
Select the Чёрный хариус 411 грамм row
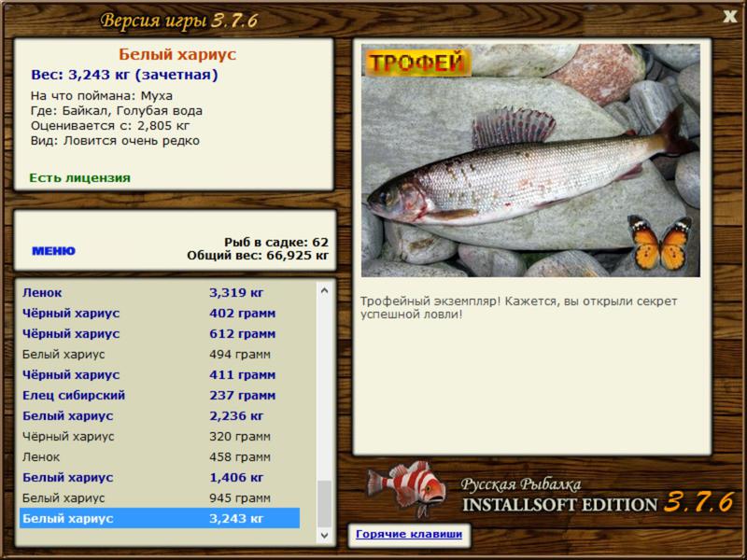click(x=160, y=375)
